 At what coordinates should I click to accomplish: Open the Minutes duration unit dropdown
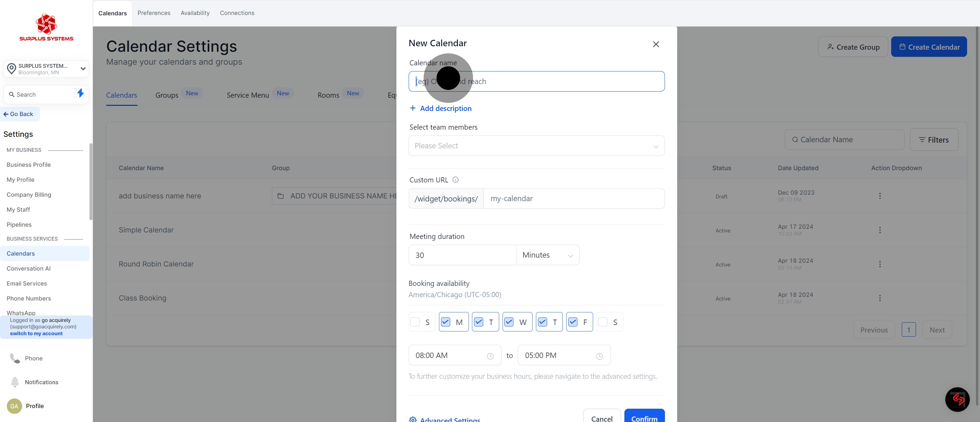click(547, 255)
